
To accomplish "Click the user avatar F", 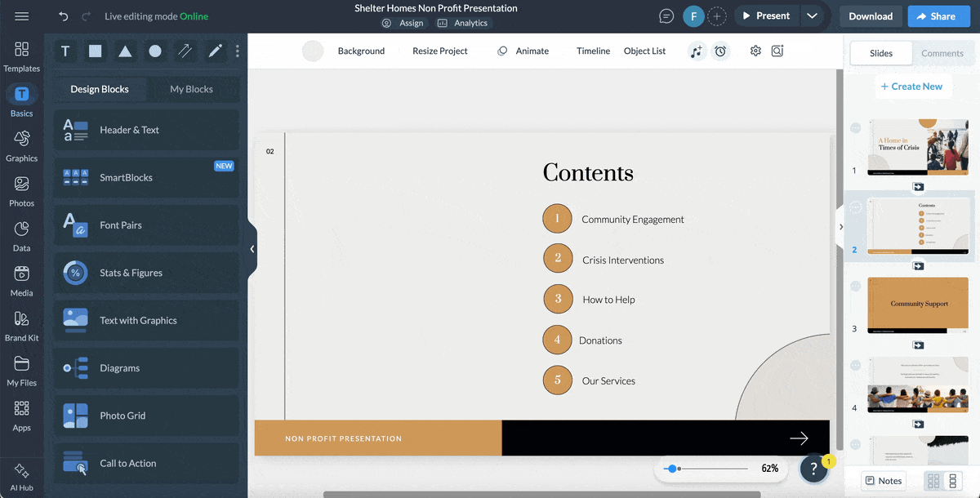I will point(693,16).
